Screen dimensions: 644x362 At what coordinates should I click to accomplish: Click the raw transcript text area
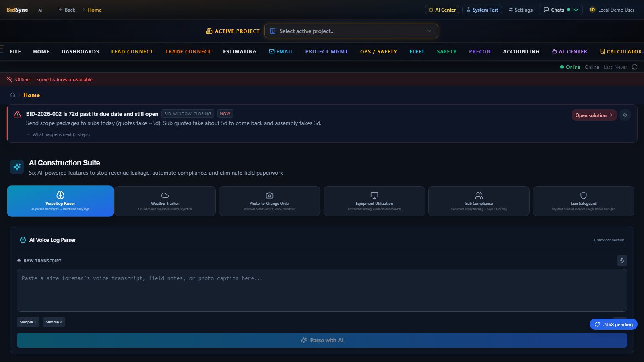[322, 290]
